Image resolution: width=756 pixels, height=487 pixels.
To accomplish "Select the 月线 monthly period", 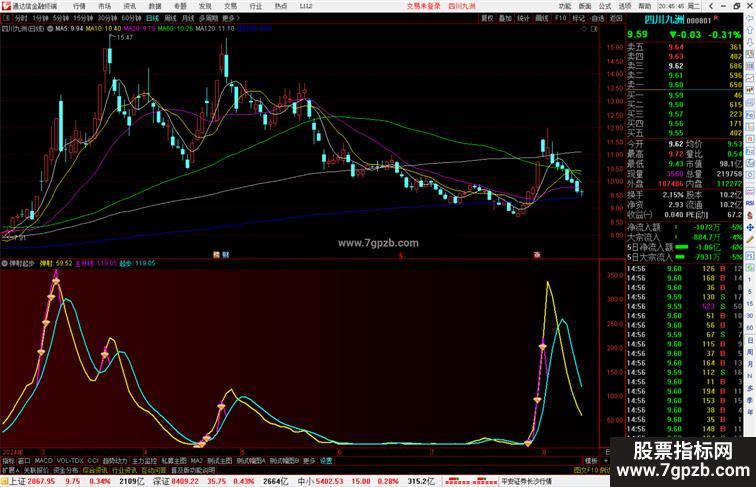I will [188, 18].
